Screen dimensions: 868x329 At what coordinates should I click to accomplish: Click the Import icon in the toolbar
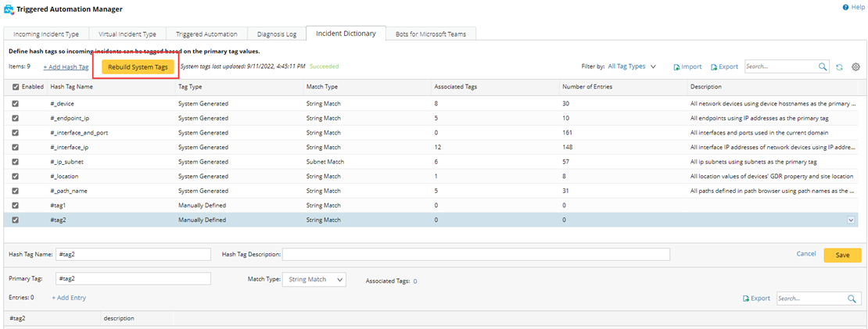point(677,67)
